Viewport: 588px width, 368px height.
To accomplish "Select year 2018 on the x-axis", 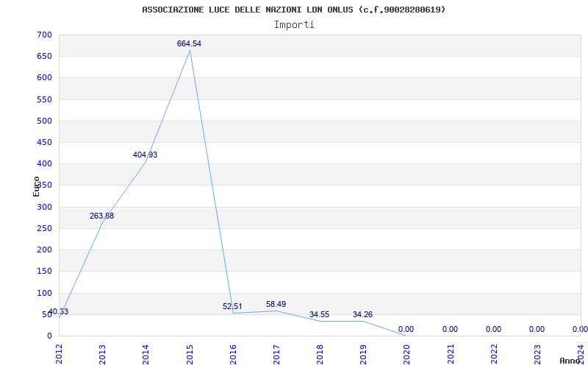I will (320, 354).
